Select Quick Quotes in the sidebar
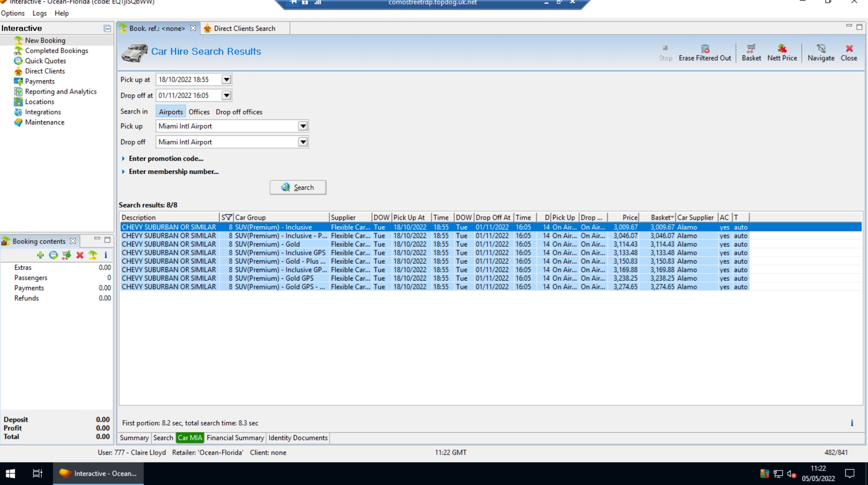 [x=45, y=61]
